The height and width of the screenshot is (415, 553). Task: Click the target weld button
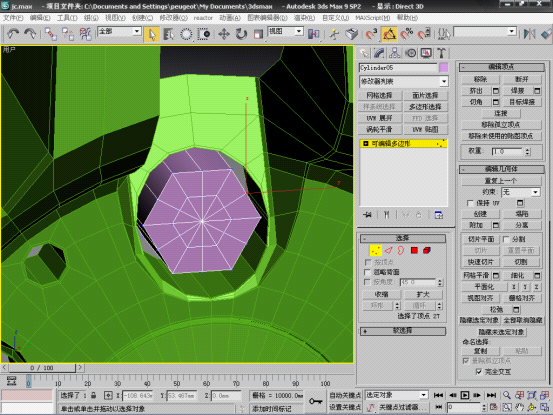(x=522, y=102)
